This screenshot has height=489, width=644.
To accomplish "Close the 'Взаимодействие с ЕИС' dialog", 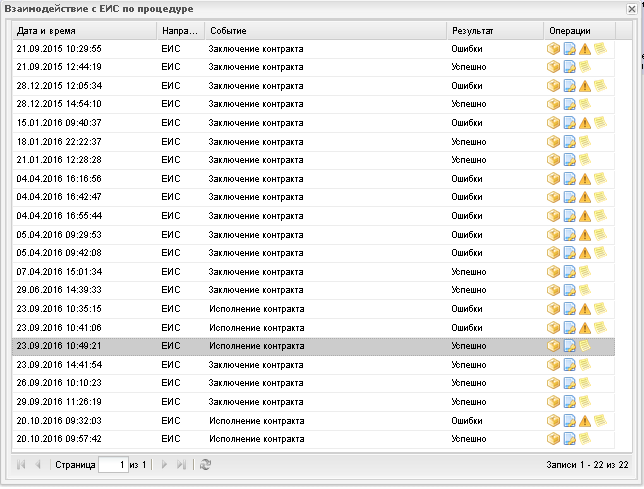I will [x=632, y=9].
